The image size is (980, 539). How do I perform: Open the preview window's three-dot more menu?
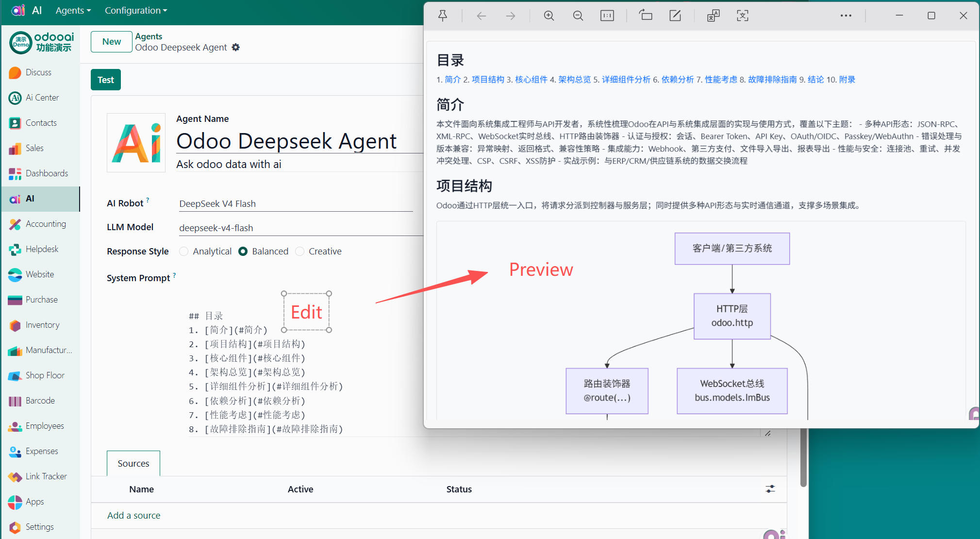[x=846, y=16]
